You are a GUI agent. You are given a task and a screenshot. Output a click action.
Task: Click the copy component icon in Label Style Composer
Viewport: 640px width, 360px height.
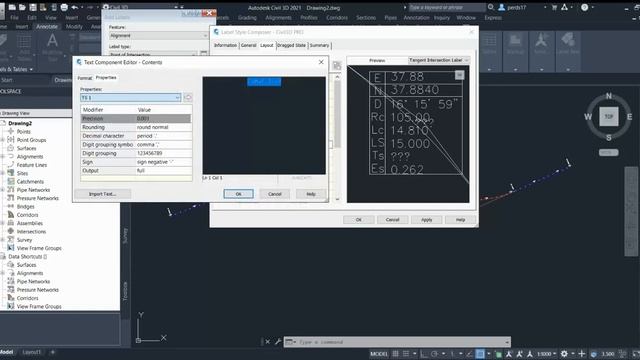[337, 66]
